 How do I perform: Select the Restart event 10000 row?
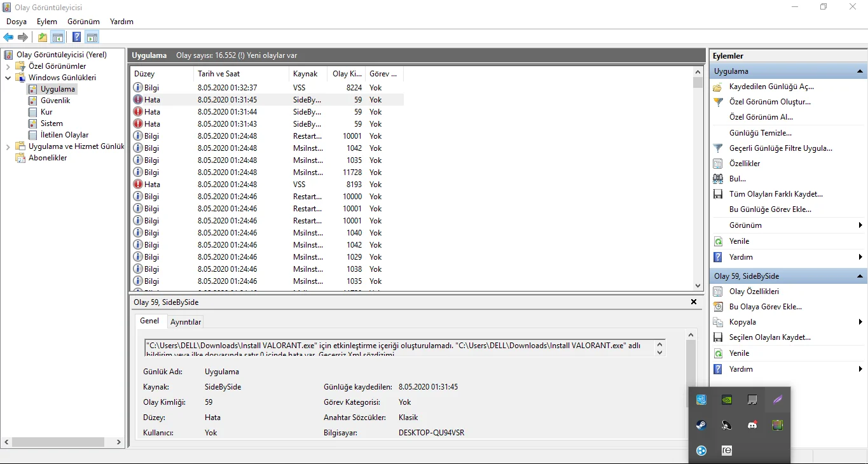267,197
